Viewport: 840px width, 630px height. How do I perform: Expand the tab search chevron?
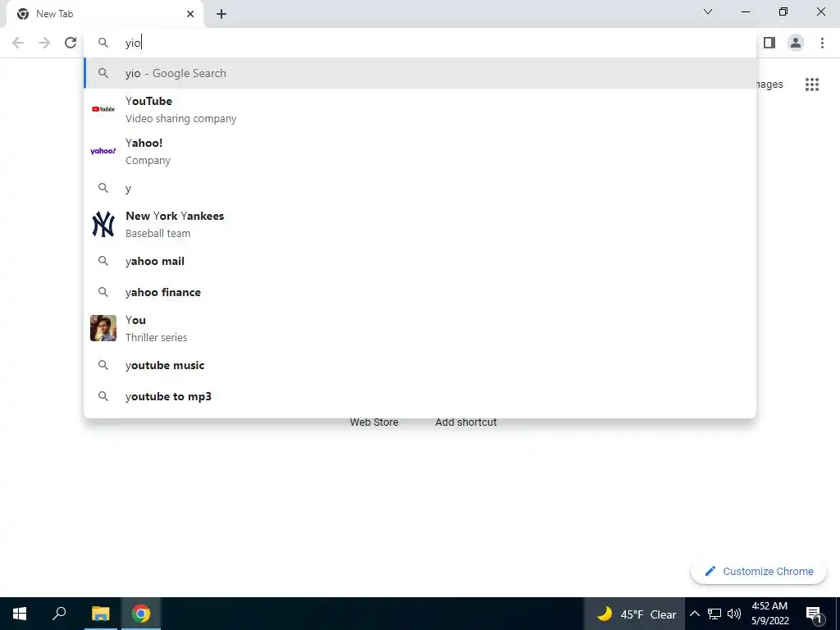(x=708, y=11)
